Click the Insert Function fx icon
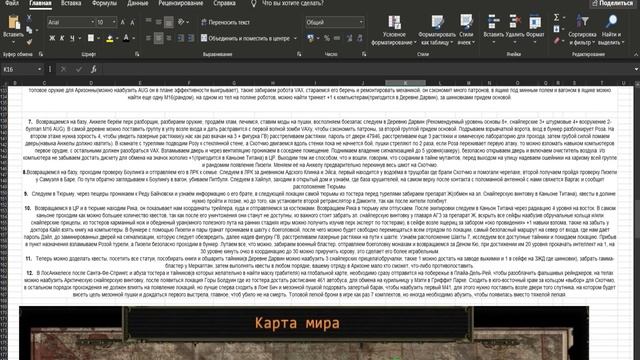The height and width of the screenshot is (360, 640). (93, 69)
